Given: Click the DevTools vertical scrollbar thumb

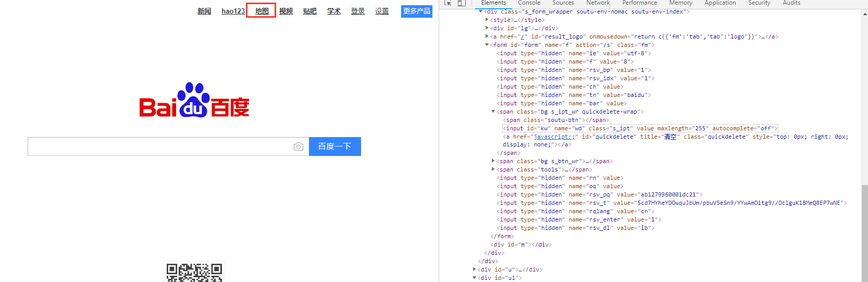Looking at the screenshot, I should [x=864, y=233].
